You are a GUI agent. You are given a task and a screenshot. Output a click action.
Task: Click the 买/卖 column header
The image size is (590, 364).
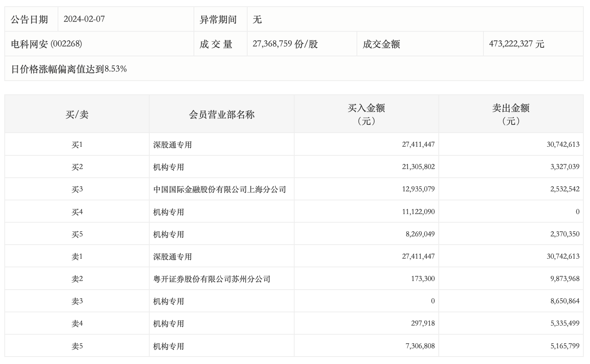coord(77,114)
